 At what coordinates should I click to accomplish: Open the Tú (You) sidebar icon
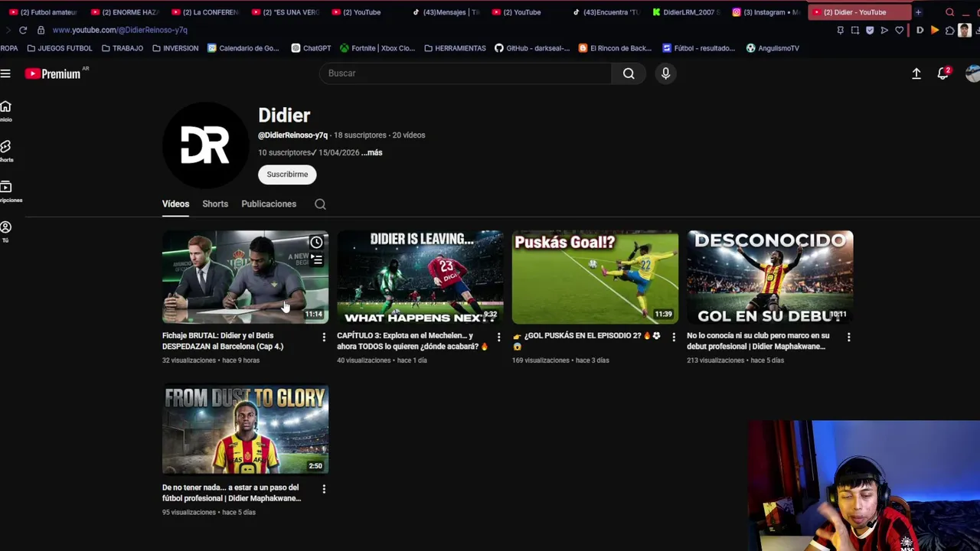6,231
